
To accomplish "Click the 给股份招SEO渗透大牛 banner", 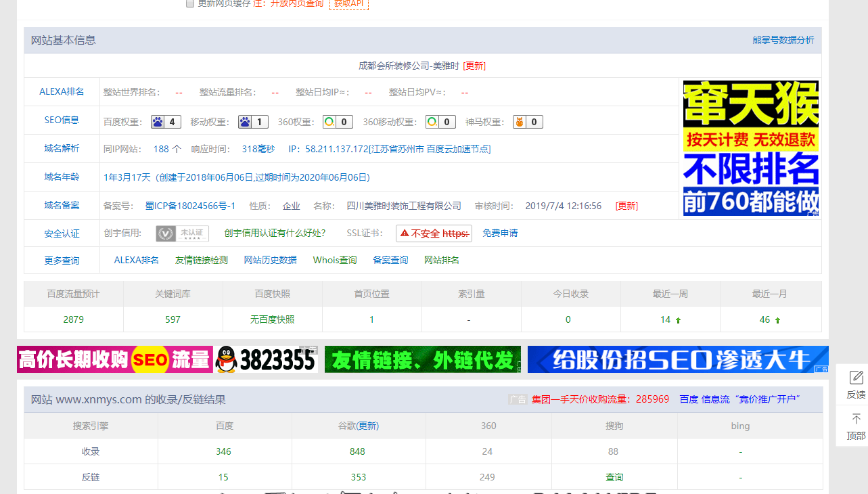I will click(678, 359).
